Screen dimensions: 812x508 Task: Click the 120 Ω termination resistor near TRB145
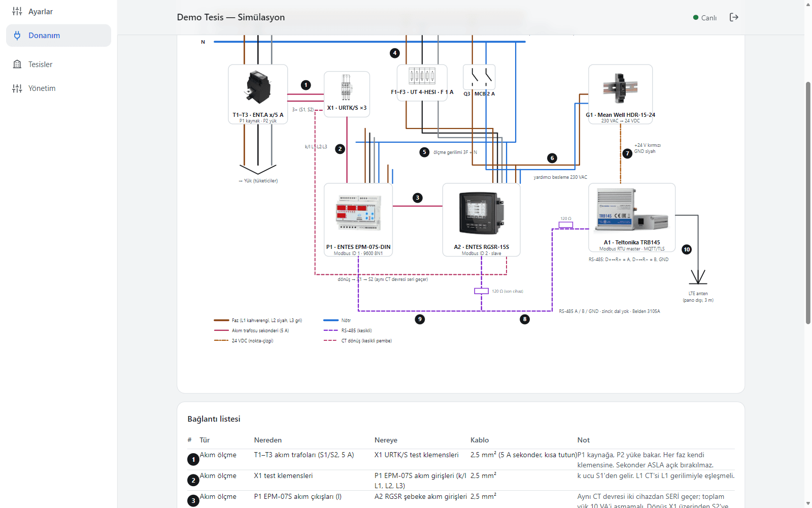coord(566,225)
